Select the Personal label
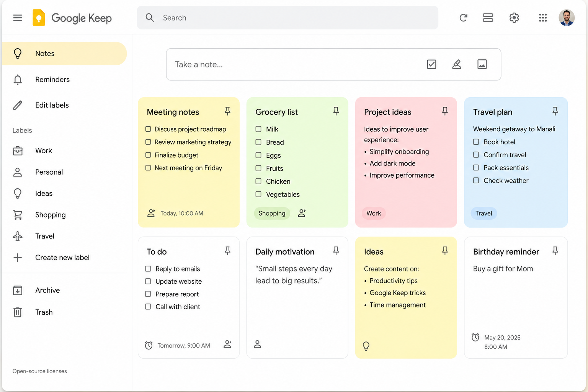This screenshot has height=392, width=588. (64, 172)
